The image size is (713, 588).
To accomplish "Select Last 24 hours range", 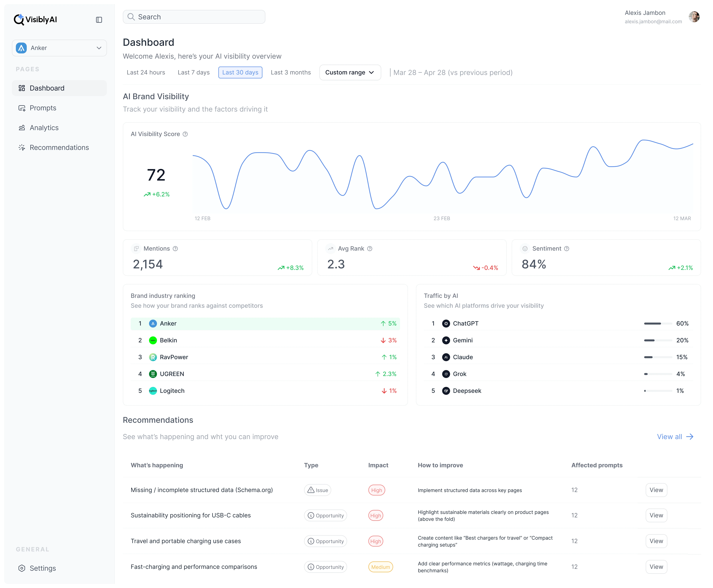I will click(146, 72).
